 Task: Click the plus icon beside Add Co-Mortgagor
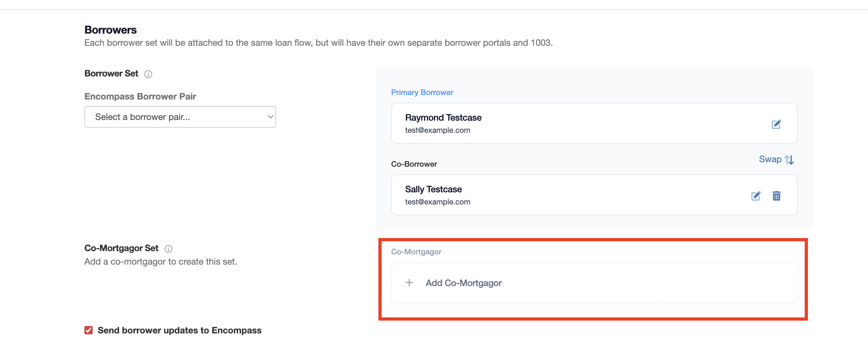pyautogui.click(x=409, y=283)
